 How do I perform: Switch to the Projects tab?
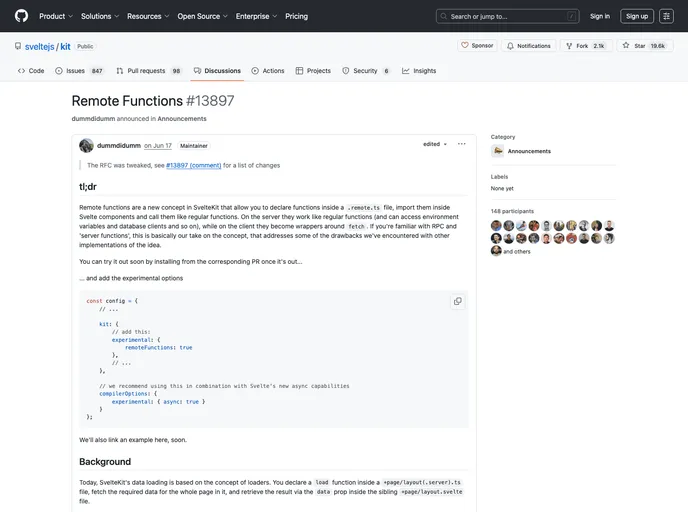(x=313, y=71)
